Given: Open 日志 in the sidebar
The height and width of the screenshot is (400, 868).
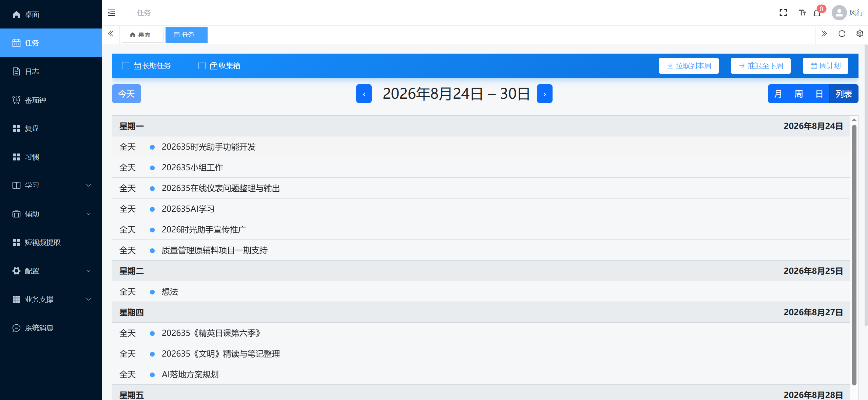Looking at the screenshot, I should (51, 71).
